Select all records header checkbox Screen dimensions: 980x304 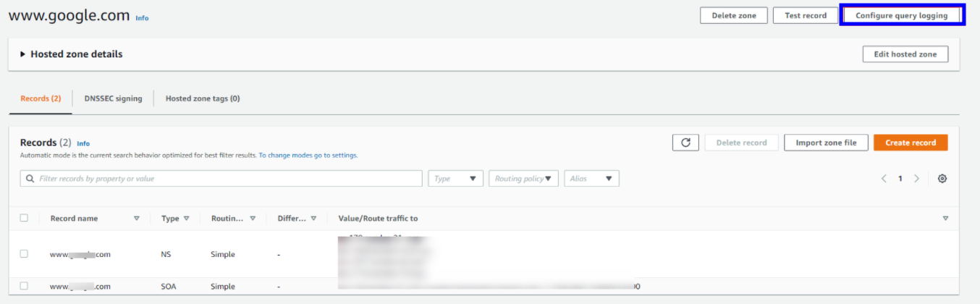coord(24,218)
